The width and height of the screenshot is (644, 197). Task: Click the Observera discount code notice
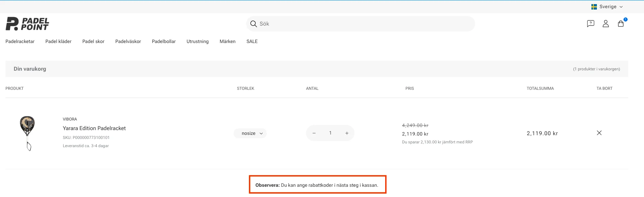(x=317, y=185)
